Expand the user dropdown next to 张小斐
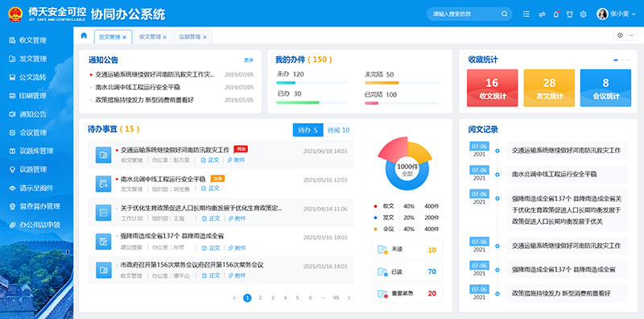This screenshot has height=319, width=644. pos(633,14)
